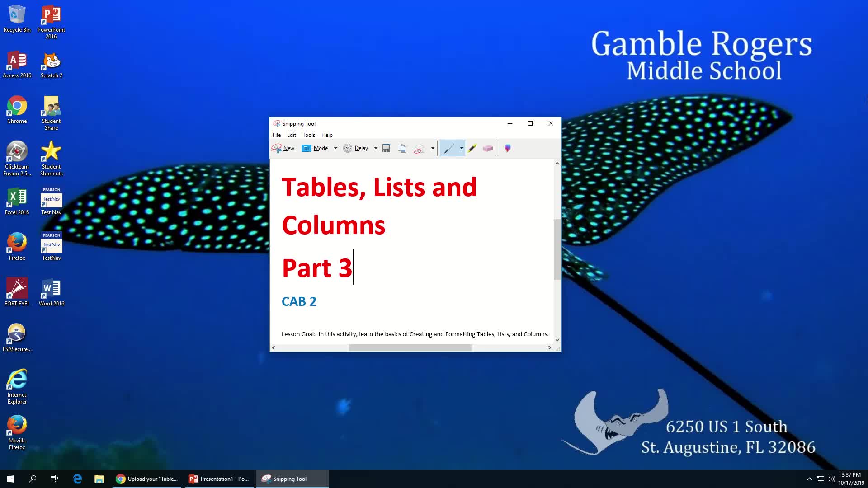The image size is (868, 488).
Task: Open File Explorer from taskbar
Action: [99, 479]
